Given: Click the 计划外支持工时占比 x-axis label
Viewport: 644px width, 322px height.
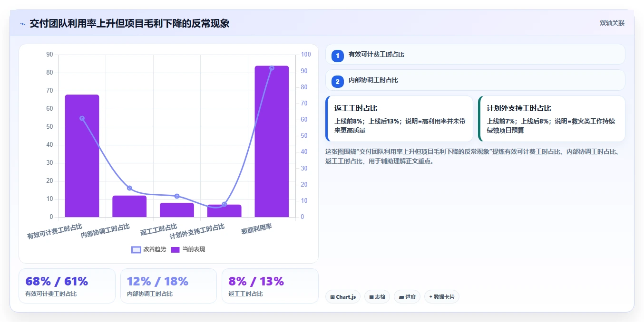Looking at the screenshot, I should (x=197, y=231).
